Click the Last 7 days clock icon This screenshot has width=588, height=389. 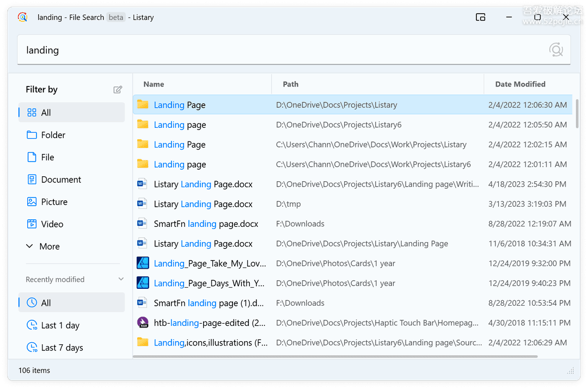tap(32, 348)
